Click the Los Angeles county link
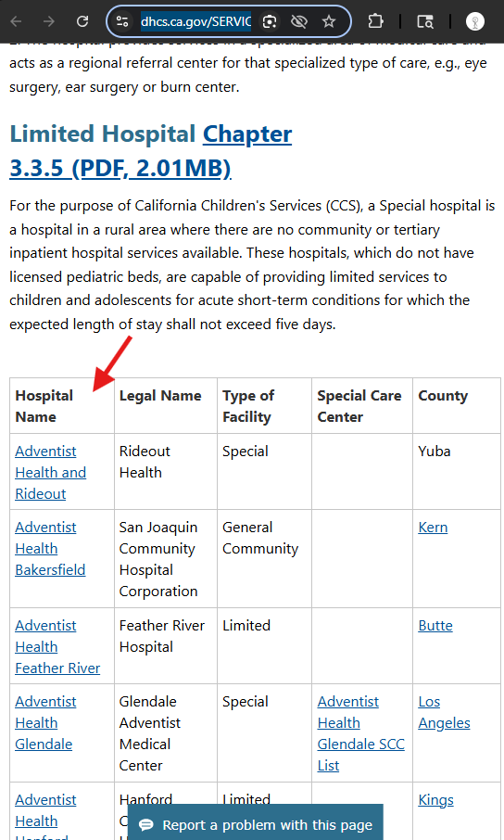This screenshot has width=504, height=840. tap(444, 712)
